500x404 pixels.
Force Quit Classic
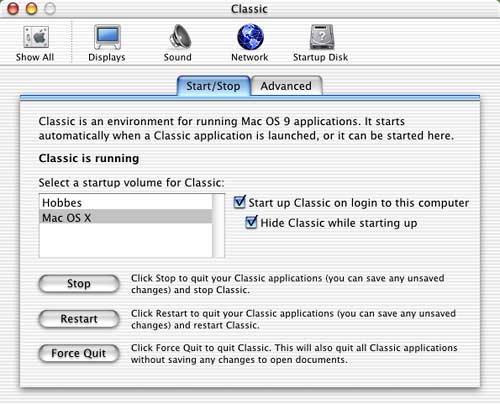79,353
